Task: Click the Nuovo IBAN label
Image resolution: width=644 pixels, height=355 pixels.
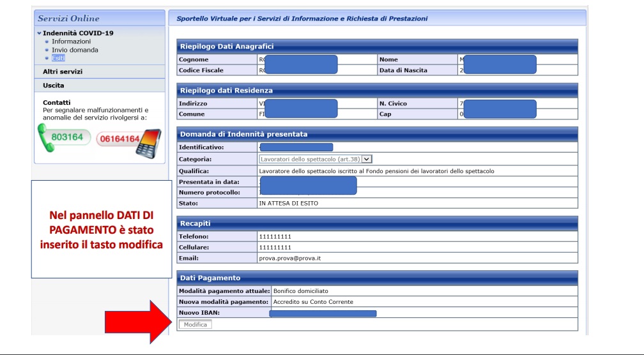Action: point(199,313)
